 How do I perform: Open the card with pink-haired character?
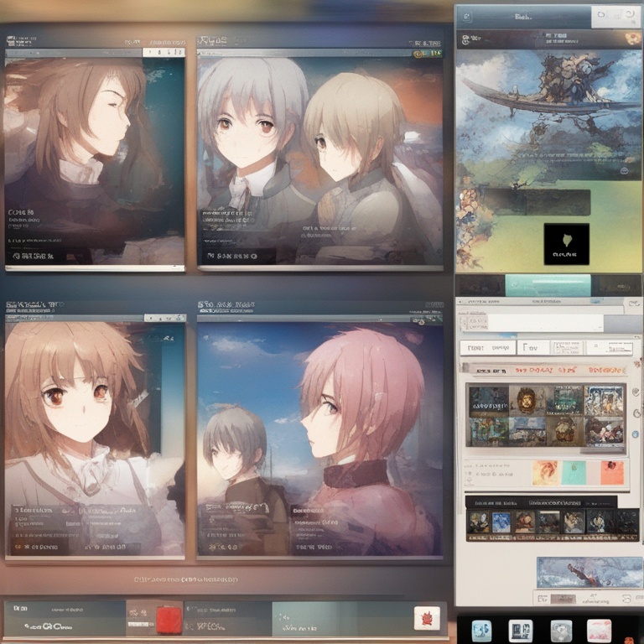click(320, 439)
